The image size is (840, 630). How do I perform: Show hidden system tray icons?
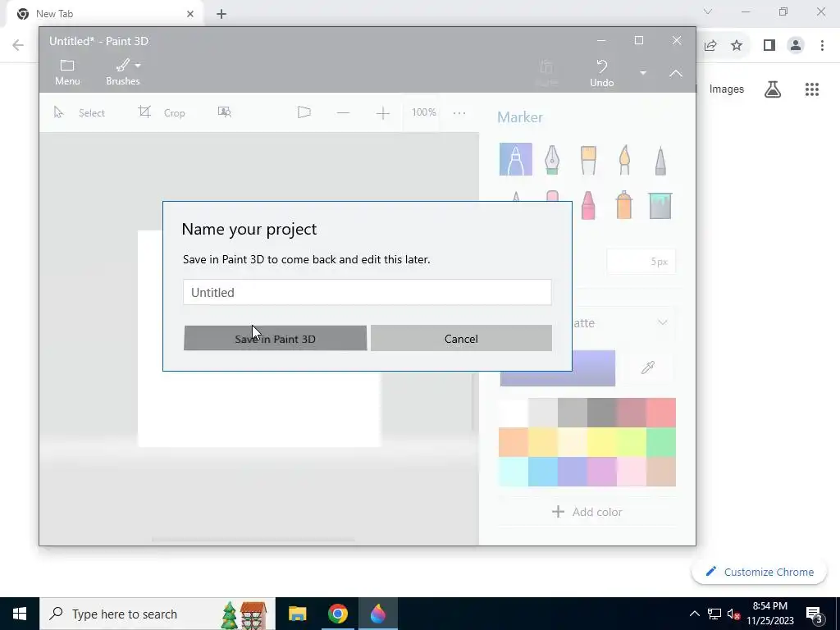pos(694,614)
